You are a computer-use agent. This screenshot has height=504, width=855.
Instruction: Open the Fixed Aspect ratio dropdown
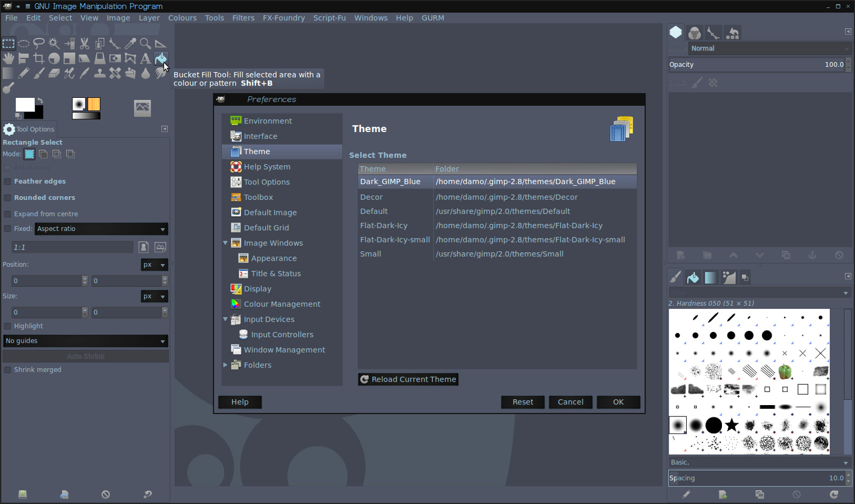point(100,229)
